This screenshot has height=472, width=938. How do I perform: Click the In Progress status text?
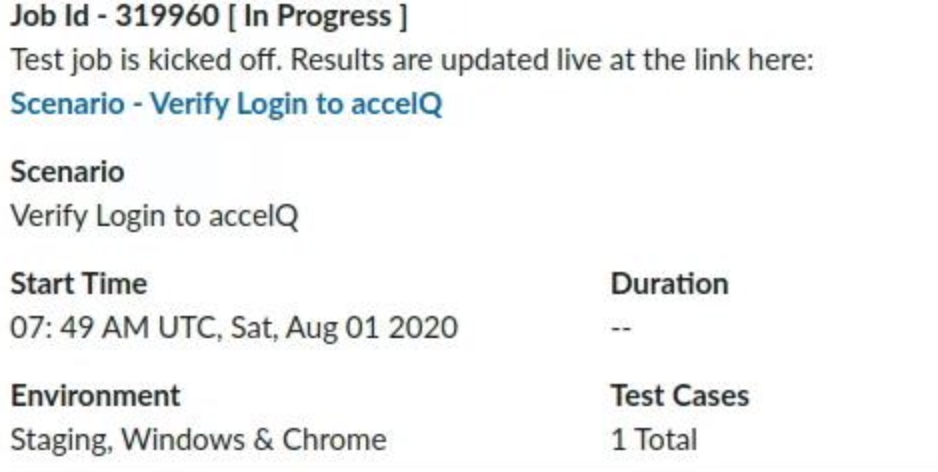[x=318, y=17]
